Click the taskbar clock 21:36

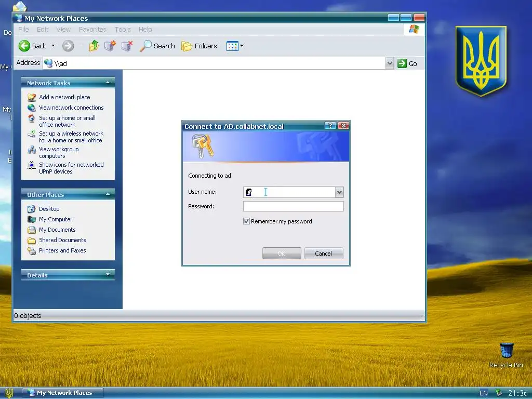517,393
